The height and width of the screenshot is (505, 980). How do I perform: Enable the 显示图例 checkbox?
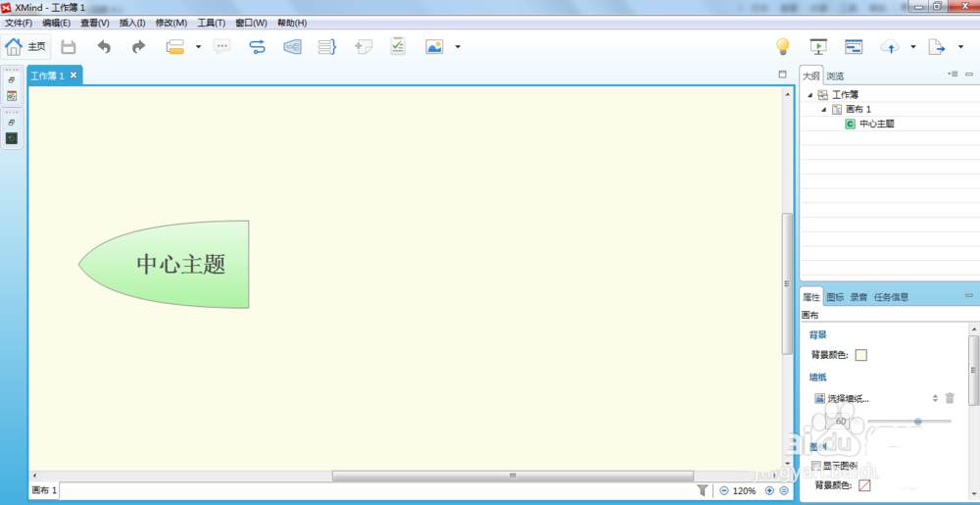click(x=815, y=466)
